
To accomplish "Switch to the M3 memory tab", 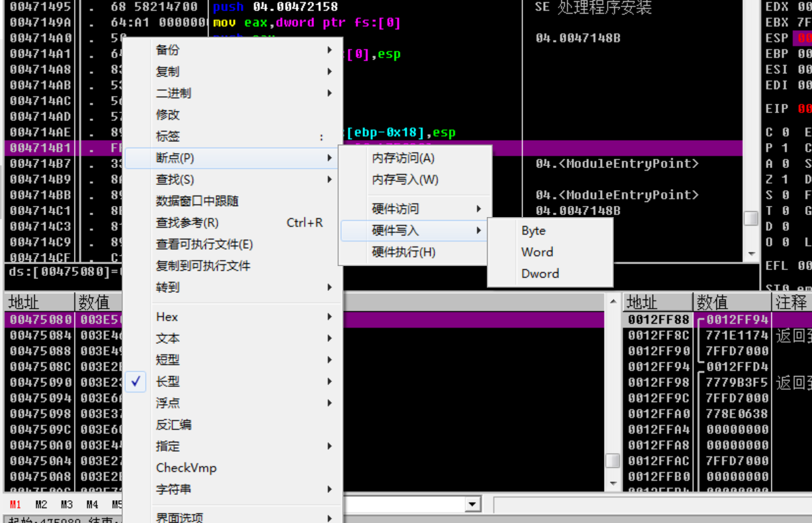I will click(x=67, y=505).
